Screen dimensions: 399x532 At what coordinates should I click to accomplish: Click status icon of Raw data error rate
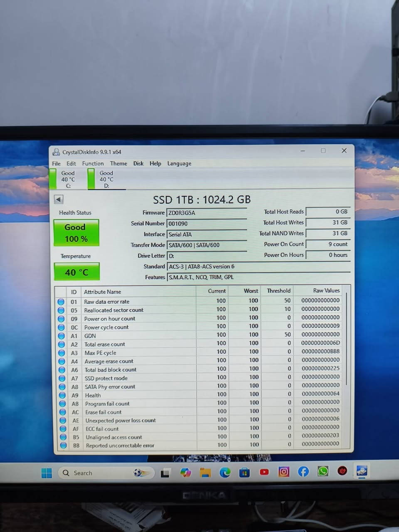click(x=61, y=302)
